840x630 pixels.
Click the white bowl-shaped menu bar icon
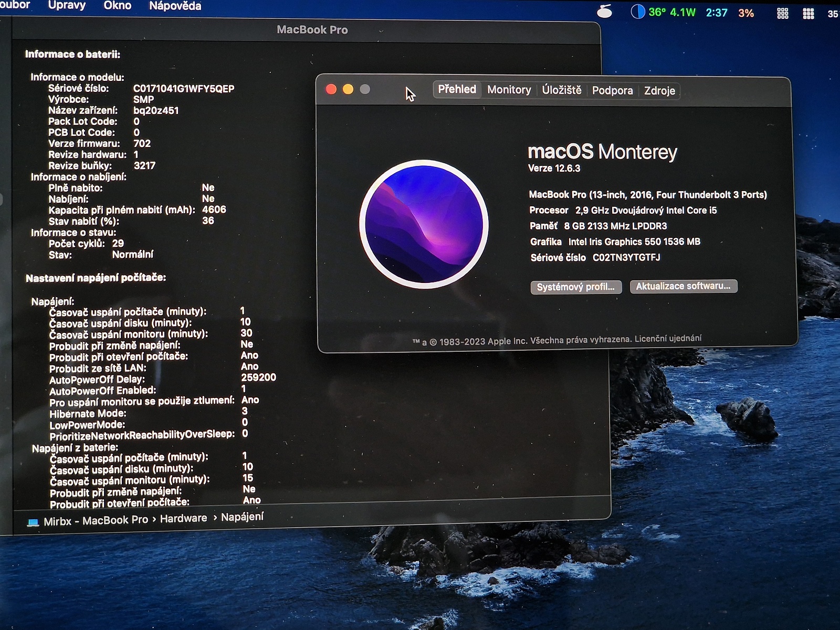pos(605,12)
